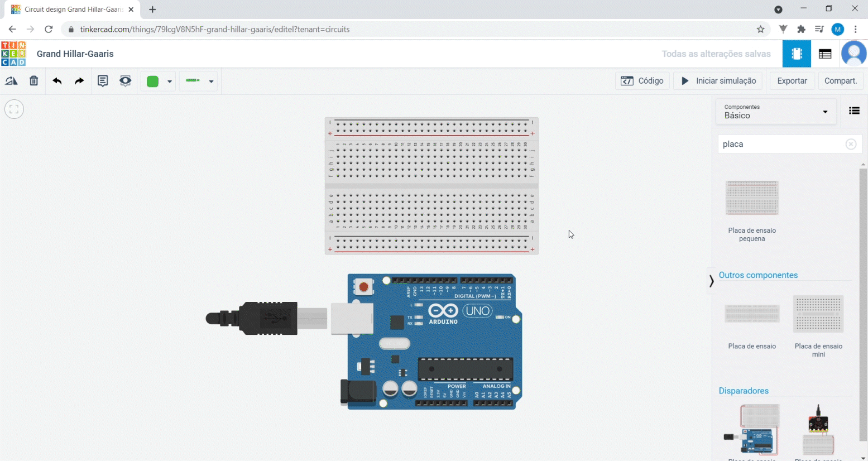
Task: Select the Circuit design Grand Hillar-Gaaris tab
Action: click(72, 9)
